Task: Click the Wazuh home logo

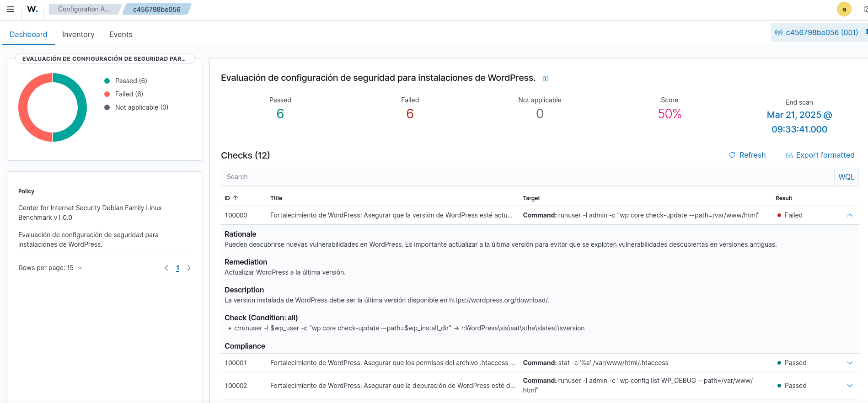Action: 32,9
